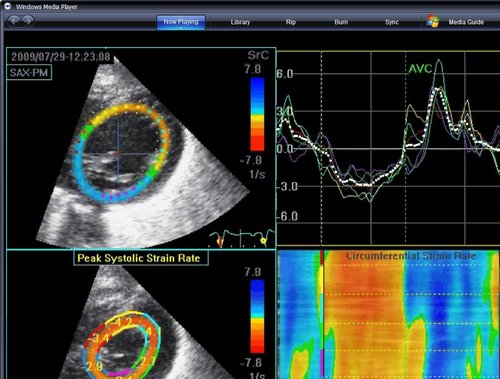500x379 pixels.
Task: Open Media Guide
Action: (x=466, y=22)
